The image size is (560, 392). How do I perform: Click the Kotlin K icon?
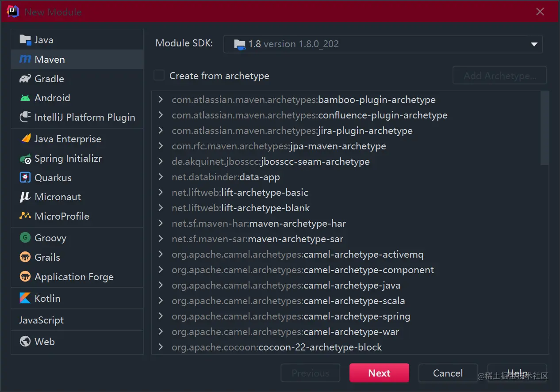pos(25,298)
